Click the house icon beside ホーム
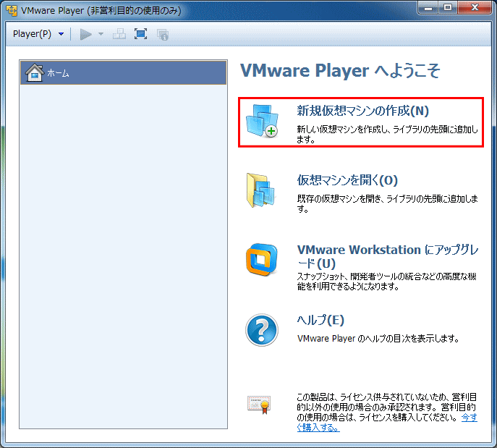This screenshot has width=497, height=448. pyautogui.click(x=35, y=72)
